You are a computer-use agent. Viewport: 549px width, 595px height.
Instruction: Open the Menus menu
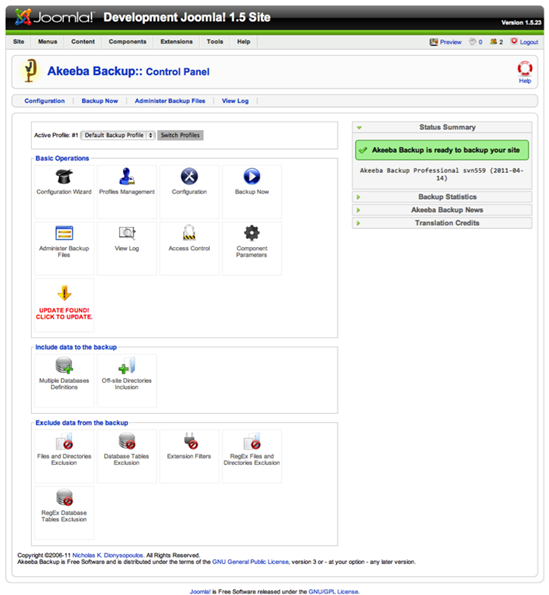pos(47,42)
